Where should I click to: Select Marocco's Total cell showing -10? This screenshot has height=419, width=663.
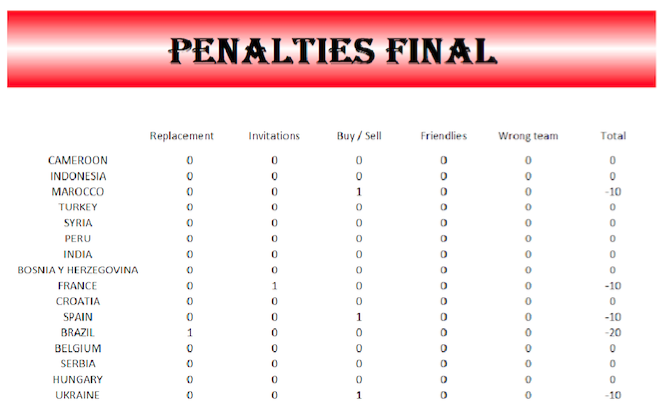coord(613,191)
